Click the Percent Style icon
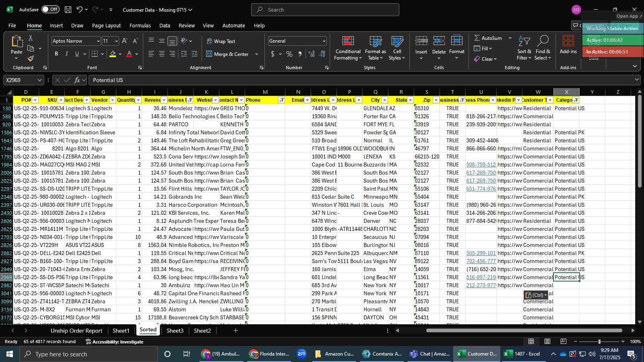Screen dimensions: 644x362 (289, 54)
